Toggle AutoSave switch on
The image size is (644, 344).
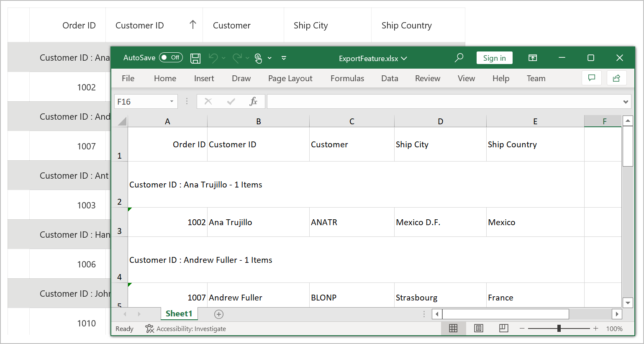(x=171, y=58)
